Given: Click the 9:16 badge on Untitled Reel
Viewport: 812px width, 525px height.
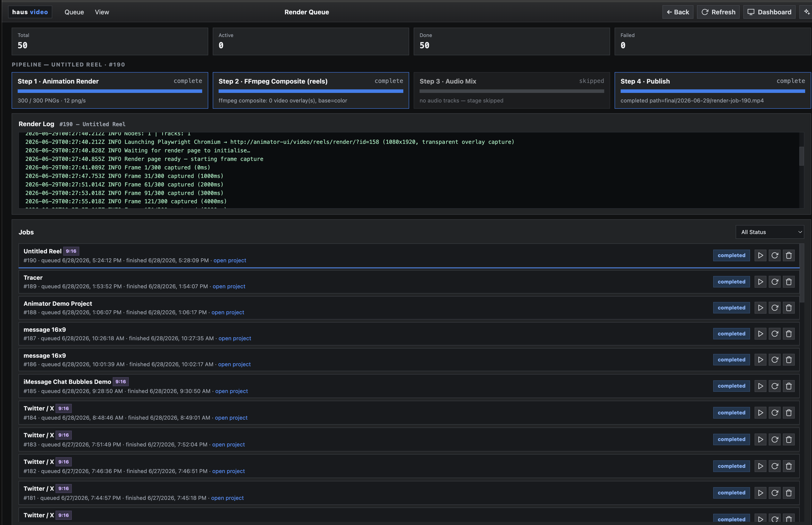Looking at the screenshot, I should click(71, 251).
